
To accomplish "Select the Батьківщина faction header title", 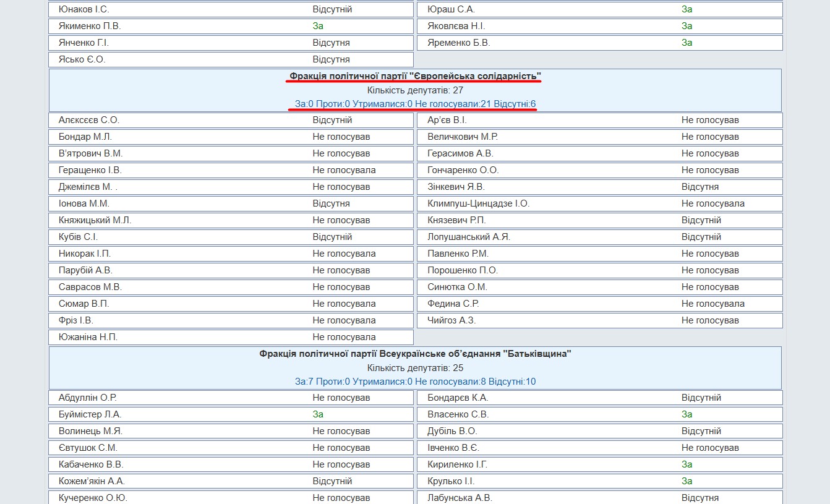I will coord(415,354).
